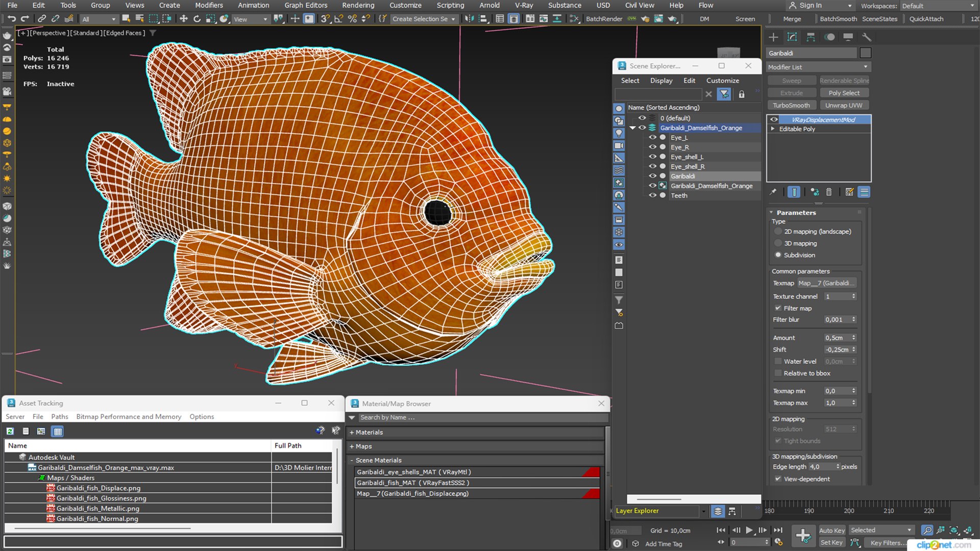The image size is (980, 551).
Task: Remove modifier with the trash icon
Action: (829, 192)
